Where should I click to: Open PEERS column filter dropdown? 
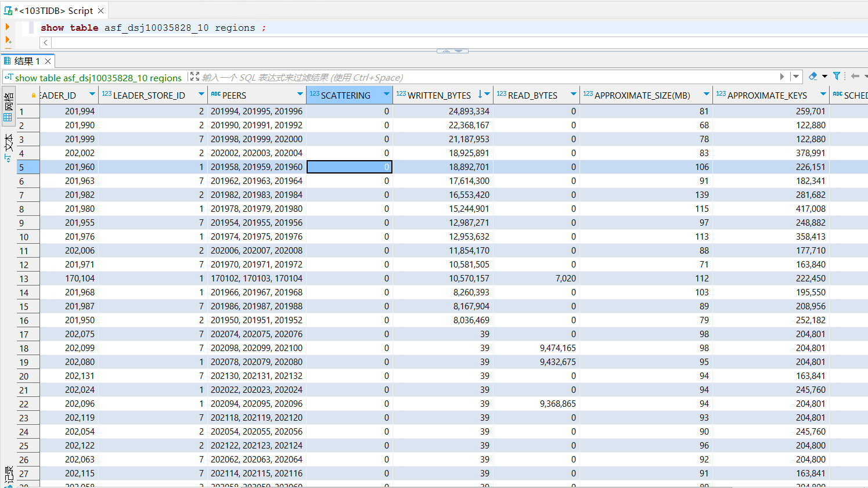coord(300,95)
